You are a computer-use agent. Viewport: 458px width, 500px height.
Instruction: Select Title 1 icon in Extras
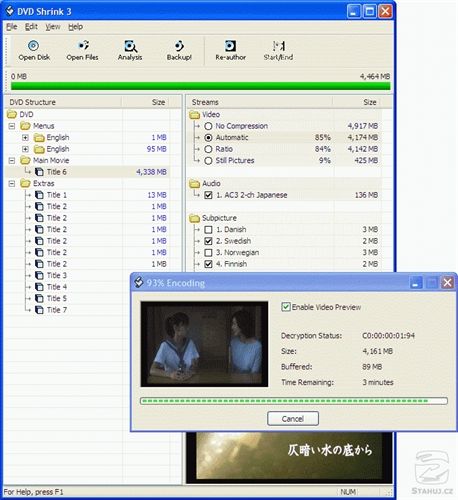click(39, 195)
